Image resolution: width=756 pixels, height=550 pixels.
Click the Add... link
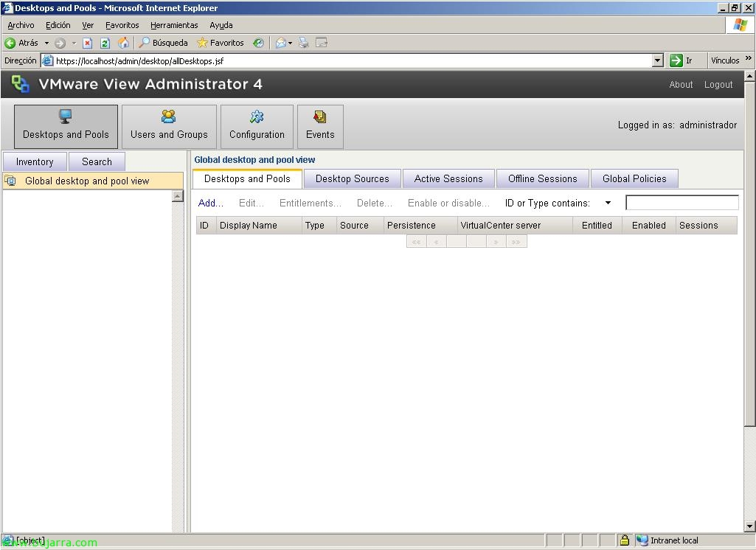(211, 203)
